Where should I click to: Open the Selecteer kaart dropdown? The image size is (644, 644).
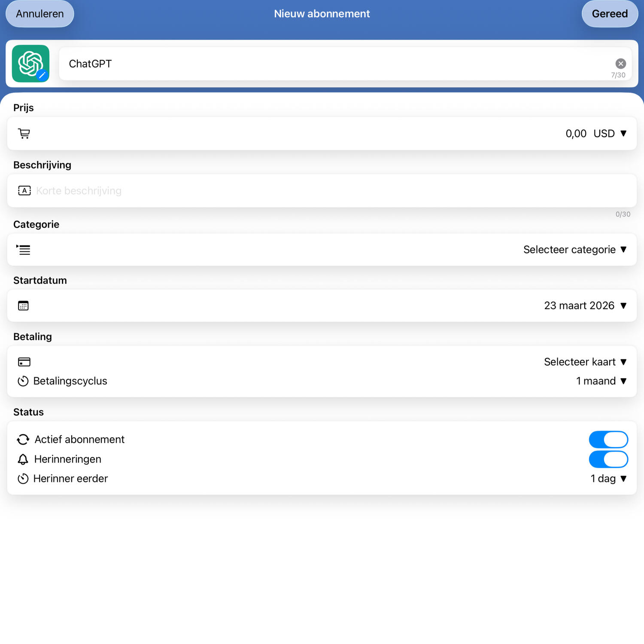point(585,362)
